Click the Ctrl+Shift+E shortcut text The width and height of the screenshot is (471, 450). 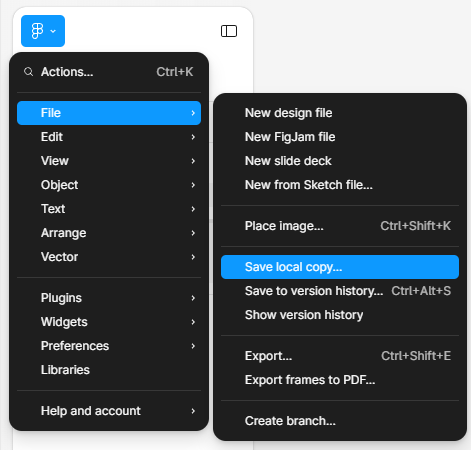(x=416, y=356)
